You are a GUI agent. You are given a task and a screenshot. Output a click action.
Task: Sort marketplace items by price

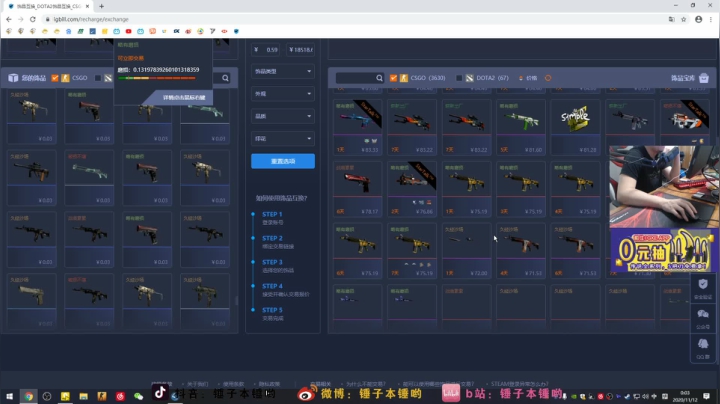point(528,78)
